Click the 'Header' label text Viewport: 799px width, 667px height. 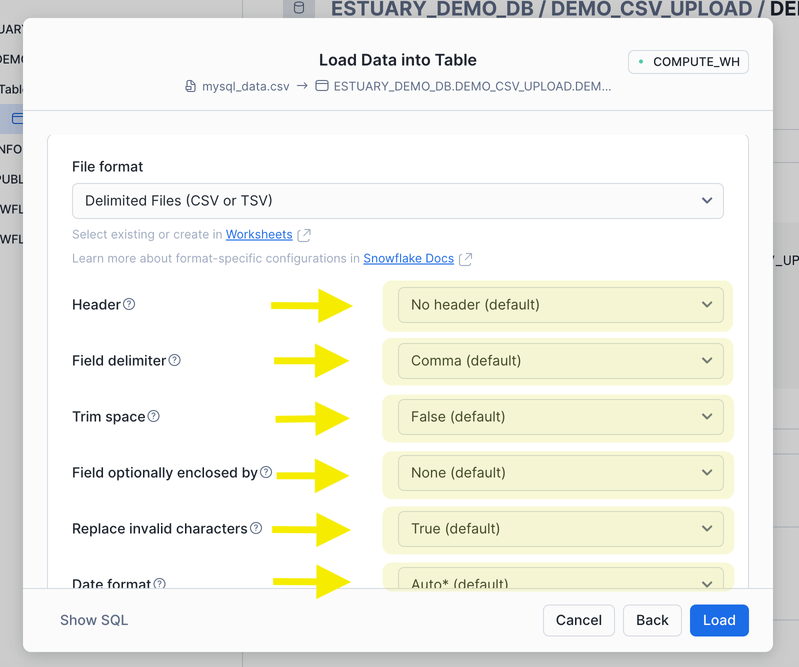96,305
